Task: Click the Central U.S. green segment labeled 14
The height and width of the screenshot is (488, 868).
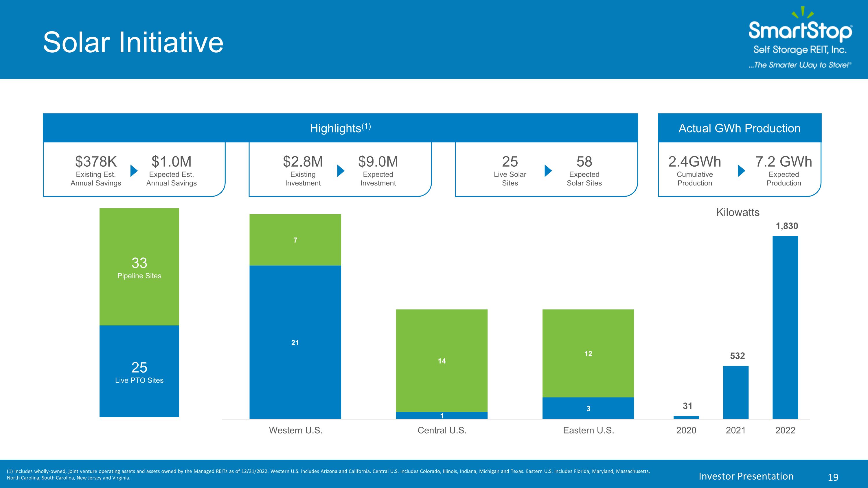Action: 442,360
